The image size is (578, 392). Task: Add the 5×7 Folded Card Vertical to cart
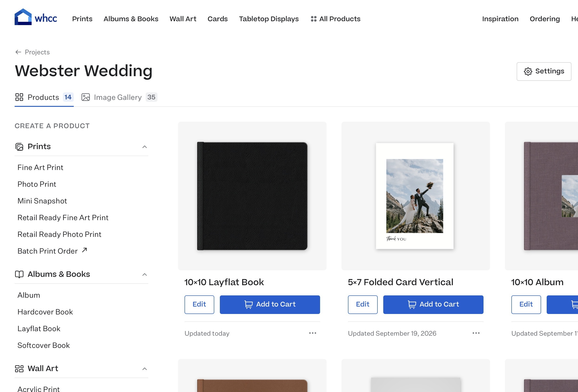coord(433,305)
